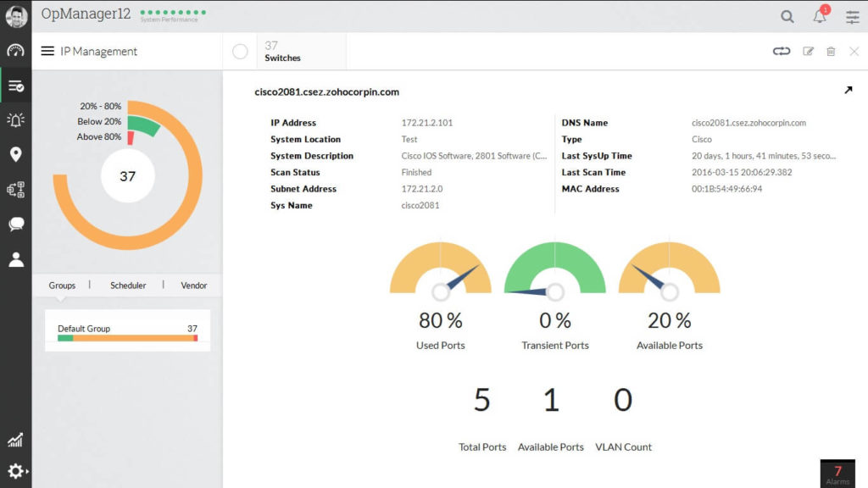Select all switches using the circle checkbox
The height and width of the screenshot is (488, 868).
(240, 51)
